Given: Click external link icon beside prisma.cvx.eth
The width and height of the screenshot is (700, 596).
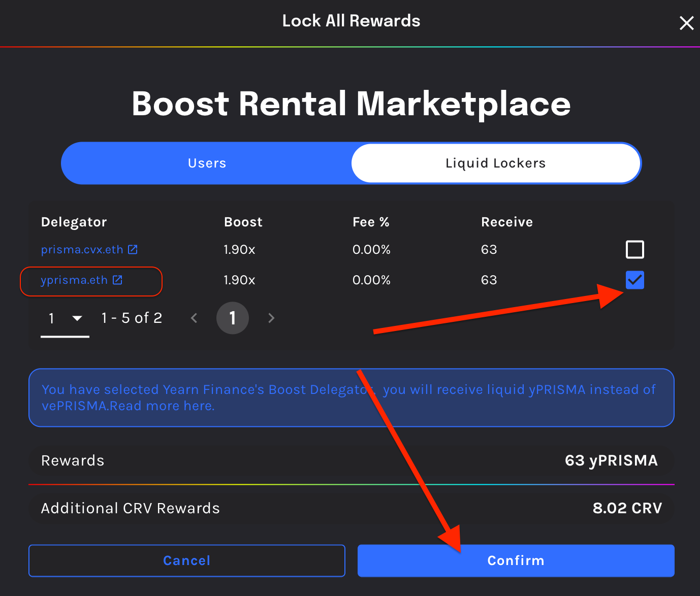Looking at the screenshot, I should click(133, 249).
